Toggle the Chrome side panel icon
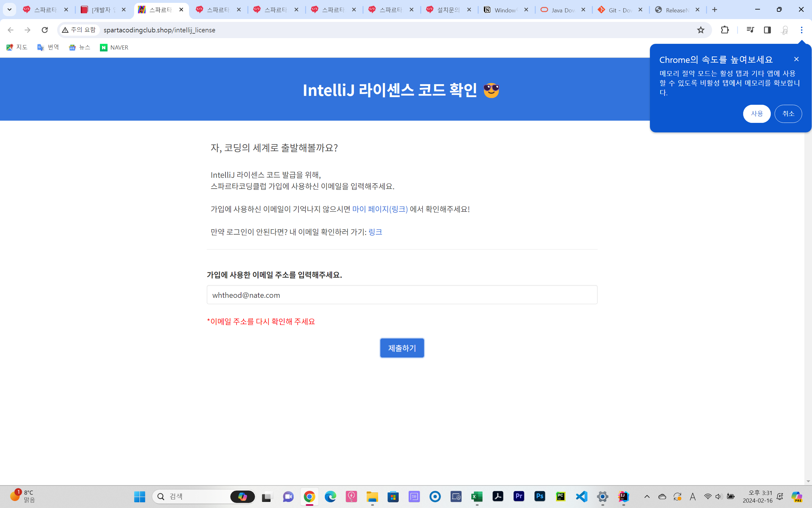Viewport: 812px width, 508px height. pos(767,30)
